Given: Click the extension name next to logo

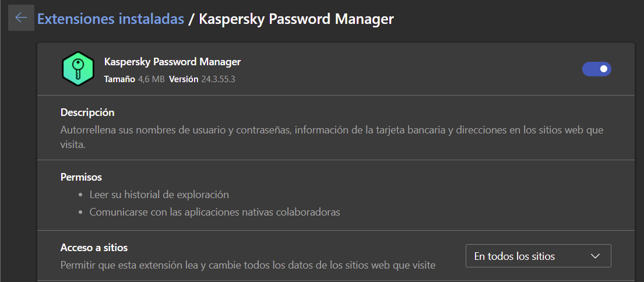Looking at the screenshot, I should point(172,62).
